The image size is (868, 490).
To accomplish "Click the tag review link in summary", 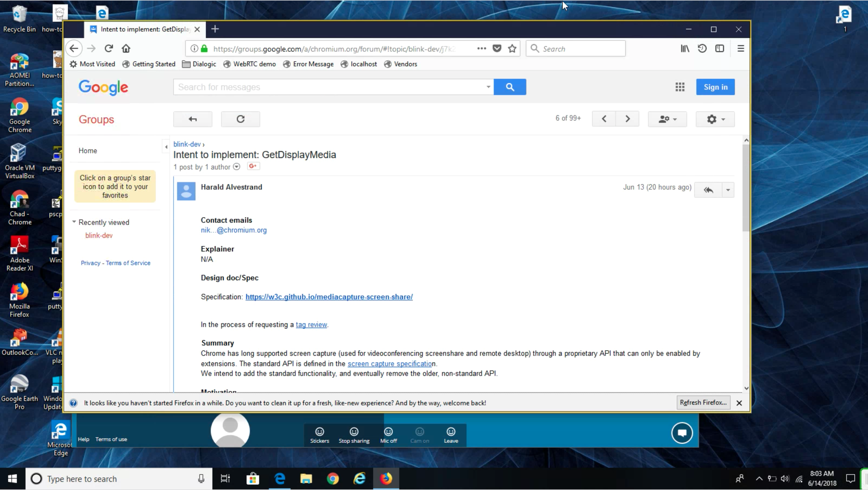I will pos(311,324).
